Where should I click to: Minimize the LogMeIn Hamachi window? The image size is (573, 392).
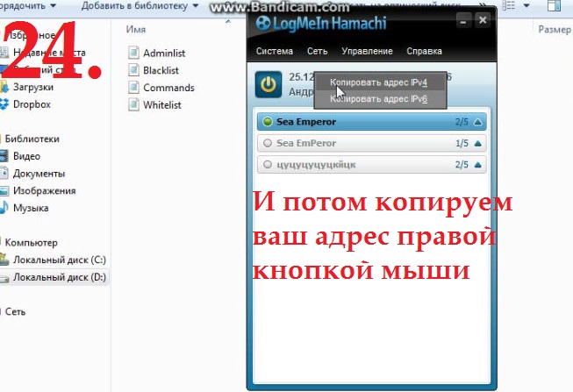click(x=463, y=20)
